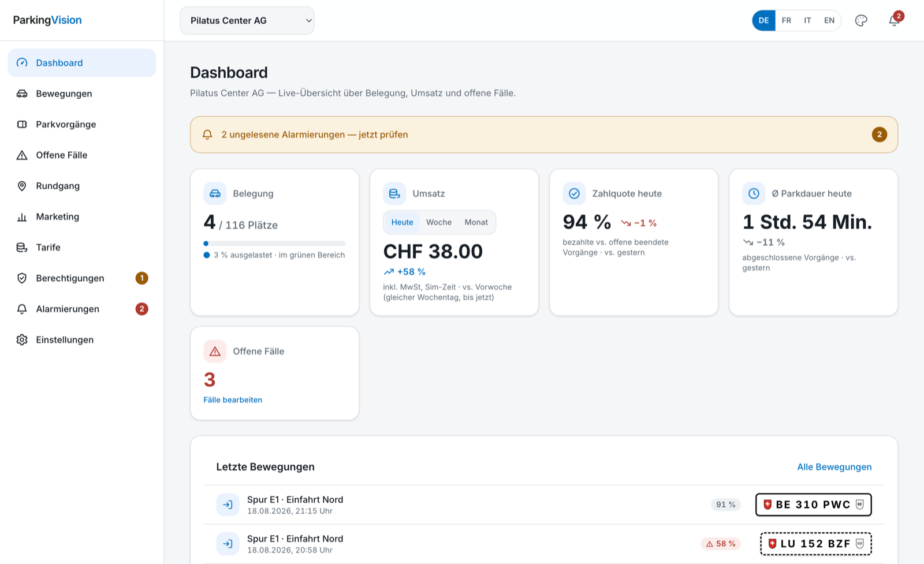Click the BE 310 PWC license plate

[x=814, y=505]
